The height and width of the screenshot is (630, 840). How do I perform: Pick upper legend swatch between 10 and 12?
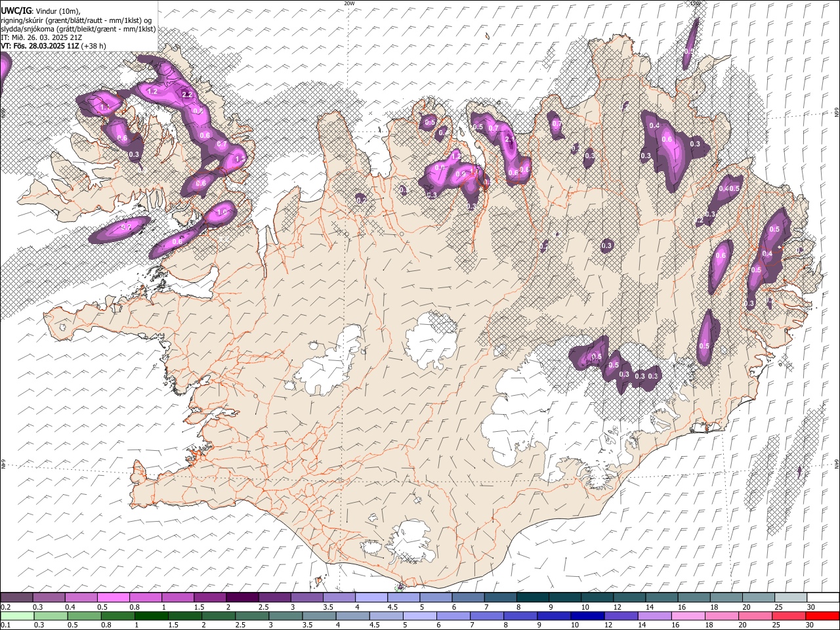pos(597,597)
